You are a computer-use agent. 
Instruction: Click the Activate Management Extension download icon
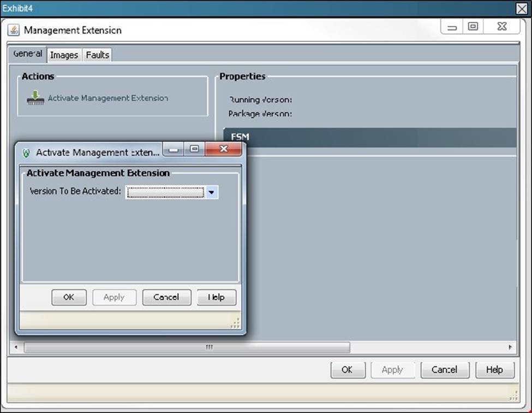point(35,98)
